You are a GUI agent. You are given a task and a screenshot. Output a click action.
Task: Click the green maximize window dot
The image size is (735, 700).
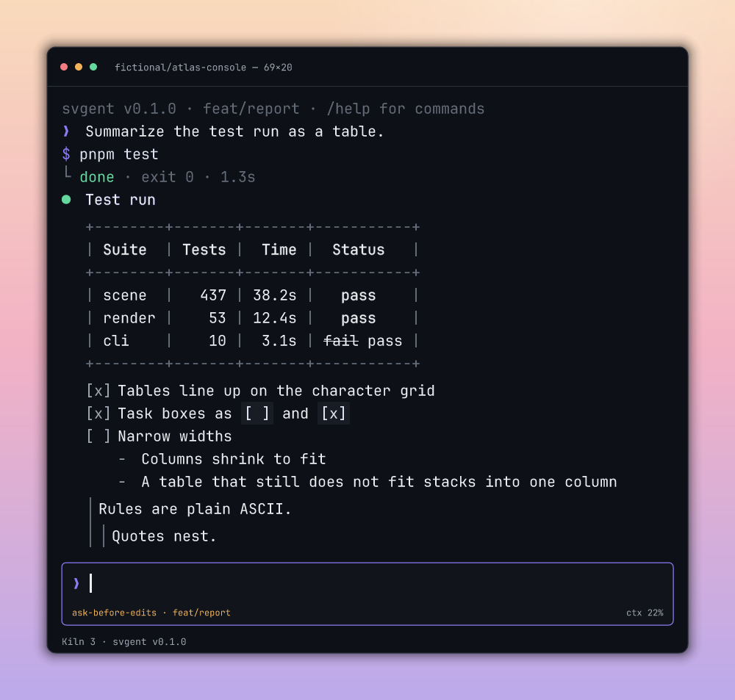pyautogui.click(x=93, y=67)
